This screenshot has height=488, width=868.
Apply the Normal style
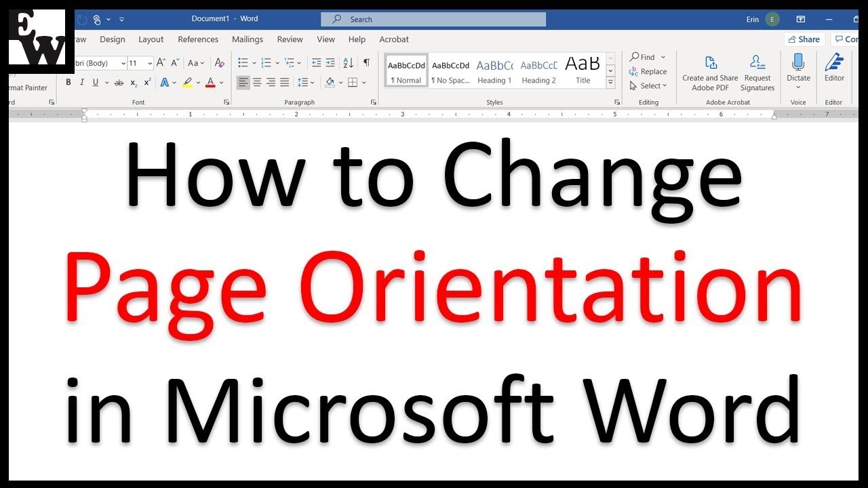coord(407,70)
